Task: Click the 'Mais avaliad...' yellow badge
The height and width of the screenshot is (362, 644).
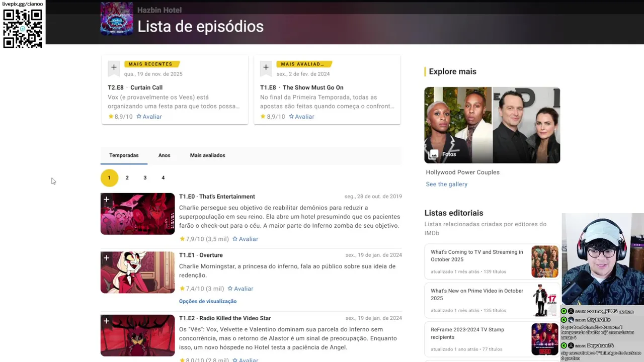Action: point(303,64)
